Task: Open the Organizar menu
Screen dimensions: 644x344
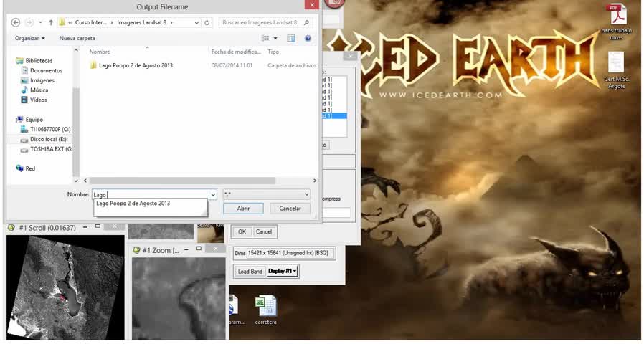Action: (29, 38)
